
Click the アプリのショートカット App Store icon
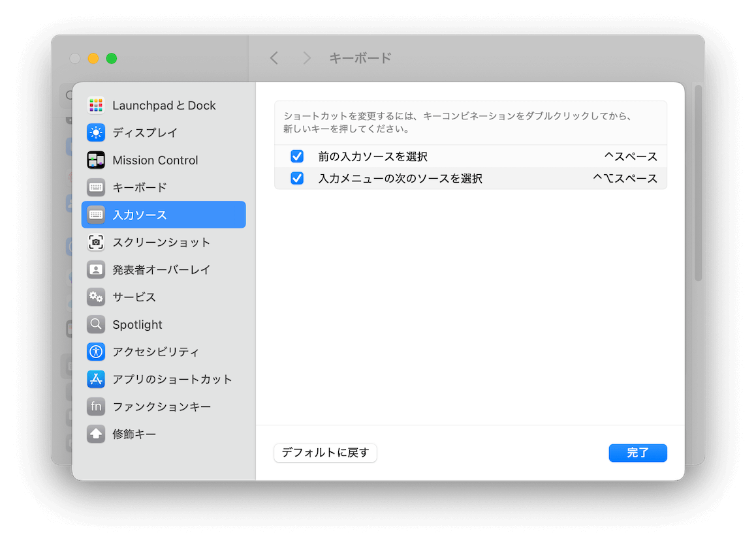point(96,379)
